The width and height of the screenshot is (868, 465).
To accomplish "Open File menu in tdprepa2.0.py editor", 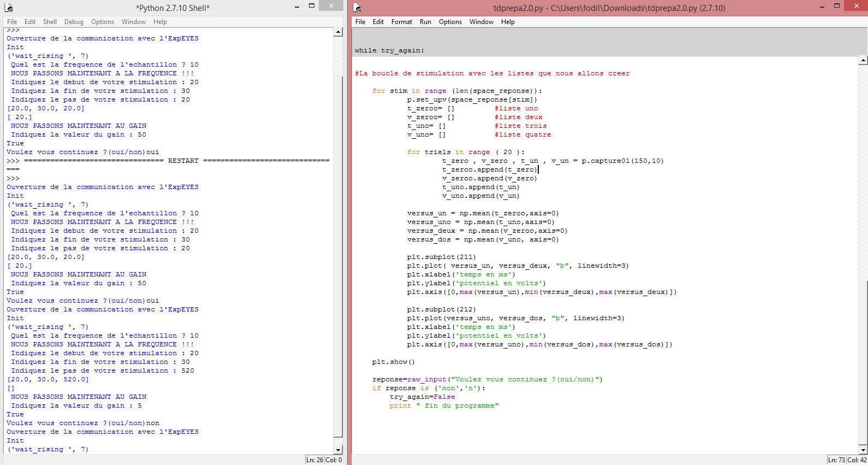I will 360,22.
